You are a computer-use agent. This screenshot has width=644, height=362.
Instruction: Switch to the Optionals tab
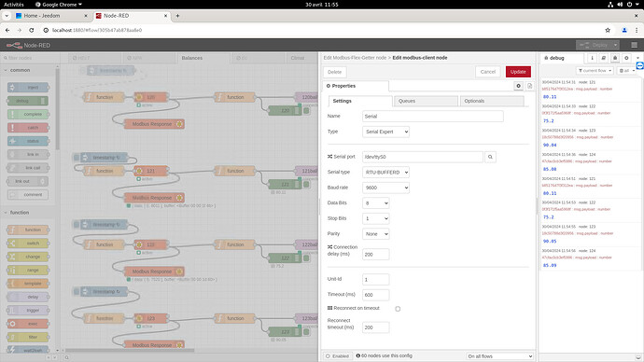pos(492,101)
